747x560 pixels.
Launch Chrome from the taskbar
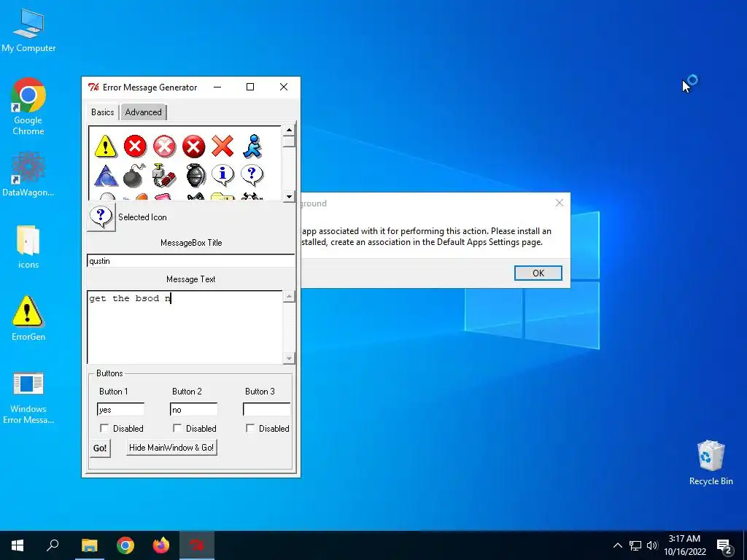[x=125, y=545]
